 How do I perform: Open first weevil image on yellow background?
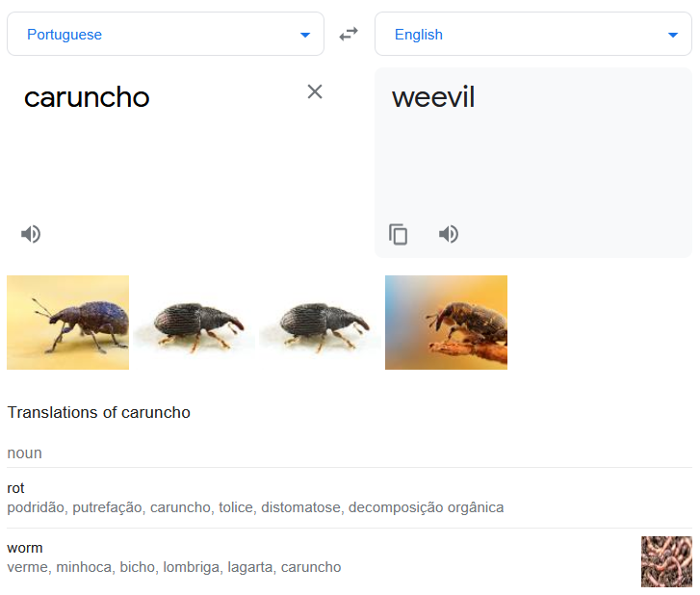(x=67, y=323)
